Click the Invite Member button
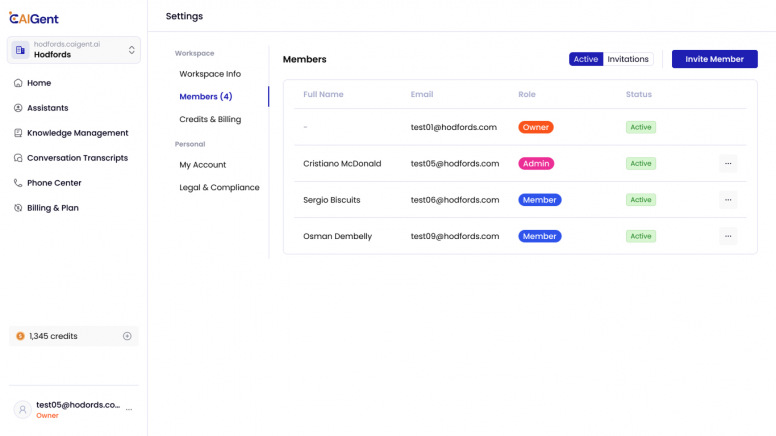This screenshot has width=776, height=436. click(x=714, y=59)
